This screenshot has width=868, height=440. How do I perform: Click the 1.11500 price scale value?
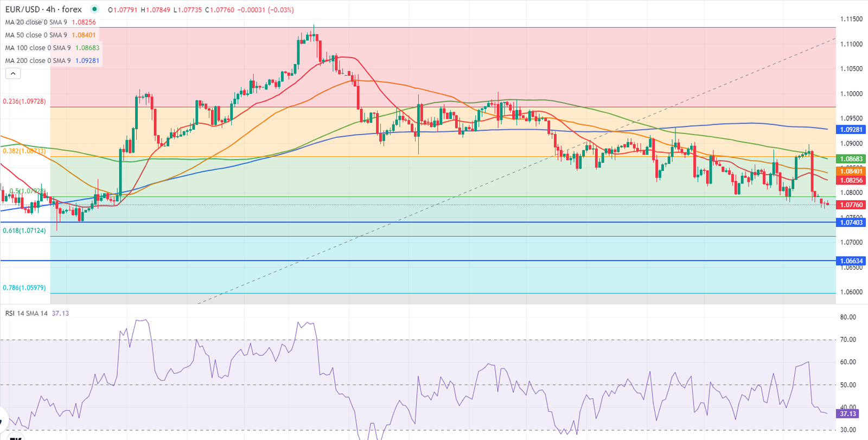click(x=851, y=19)
